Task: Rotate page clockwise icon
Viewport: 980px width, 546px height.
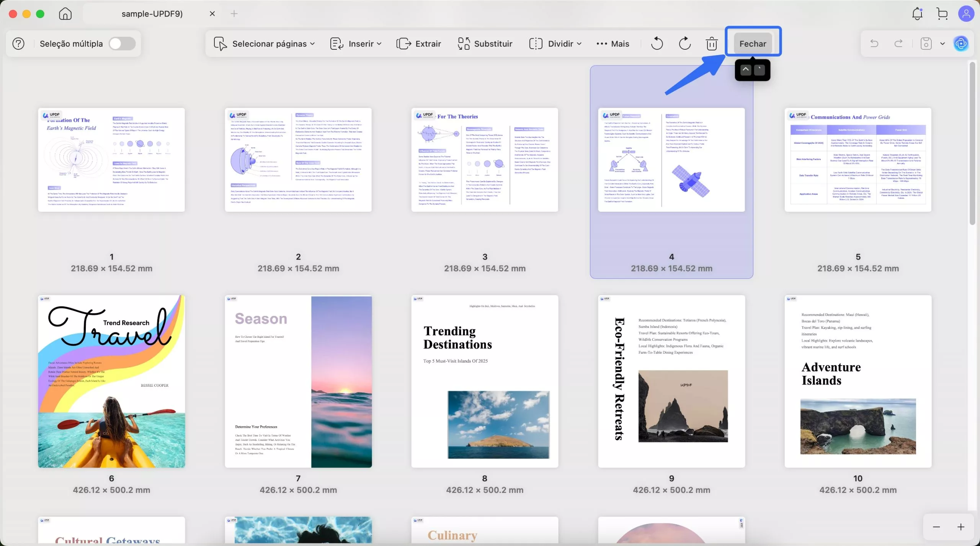Action: [684, 44]
